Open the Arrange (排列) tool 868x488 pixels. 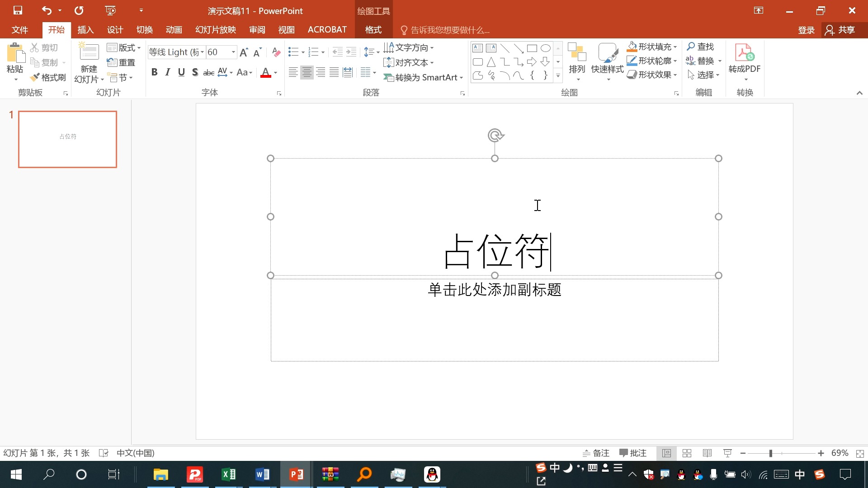point(576,61)
